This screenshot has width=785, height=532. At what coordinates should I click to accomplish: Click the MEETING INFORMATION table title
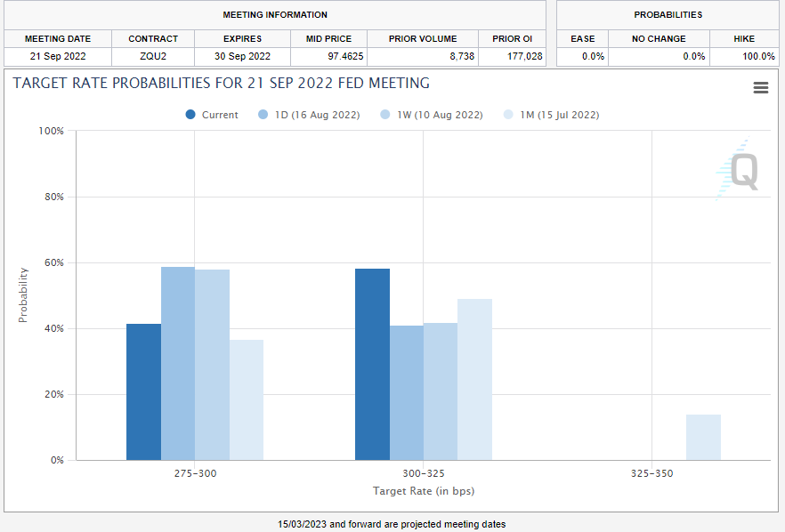tap(275, 14)
